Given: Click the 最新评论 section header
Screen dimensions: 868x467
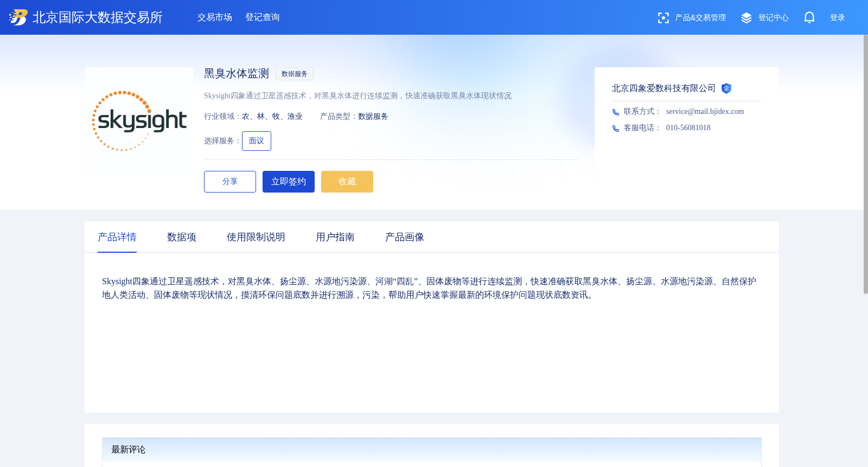Looking at the screenshot, I should pyautogui.click(x=432, y=450).
